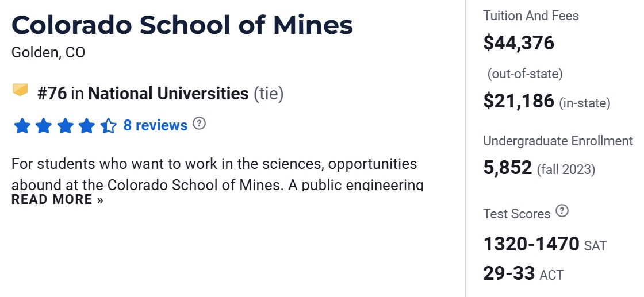Open the 8 reviews link
The height and width of the screenshot is (297, 644).
[x=155, y=125]
